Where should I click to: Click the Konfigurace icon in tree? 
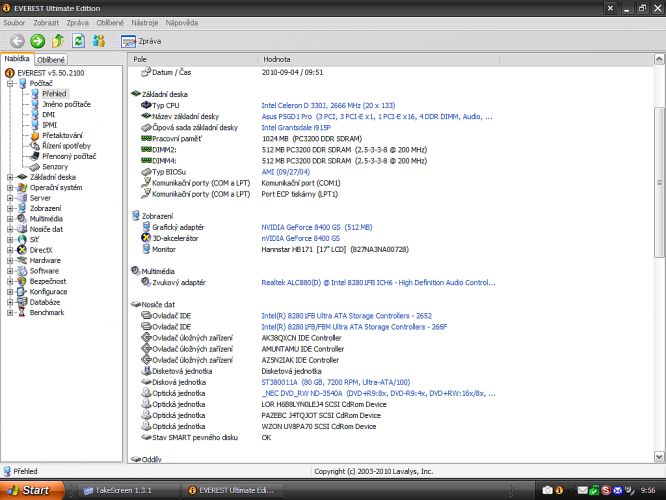22,292
